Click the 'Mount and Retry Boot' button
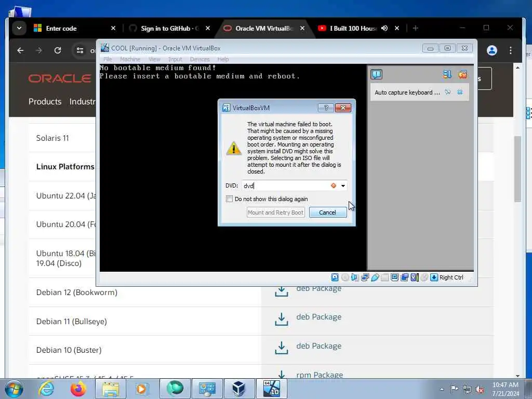Screen dimensions: 532x399 pyautogui.click(x=275, y=212)
